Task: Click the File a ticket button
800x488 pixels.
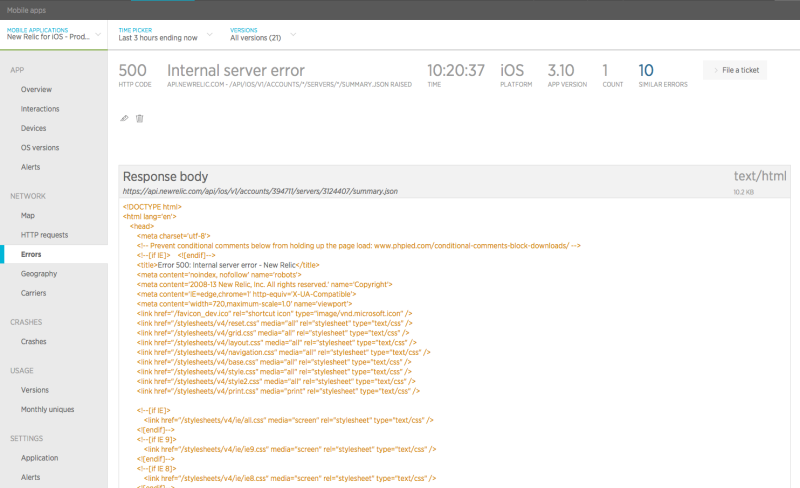Action: point(735,70)
